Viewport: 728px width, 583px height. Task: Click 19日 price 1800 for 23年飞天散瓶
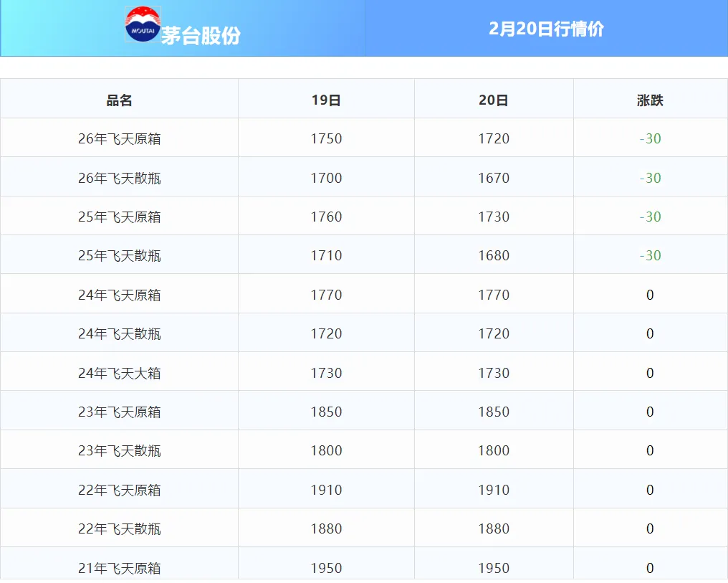tap(327, 450)
